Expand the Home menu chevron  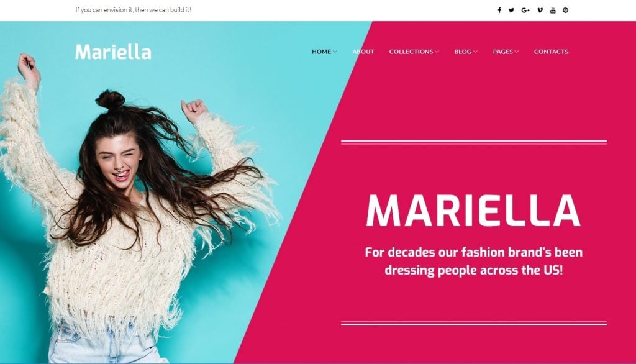point(335,52)
